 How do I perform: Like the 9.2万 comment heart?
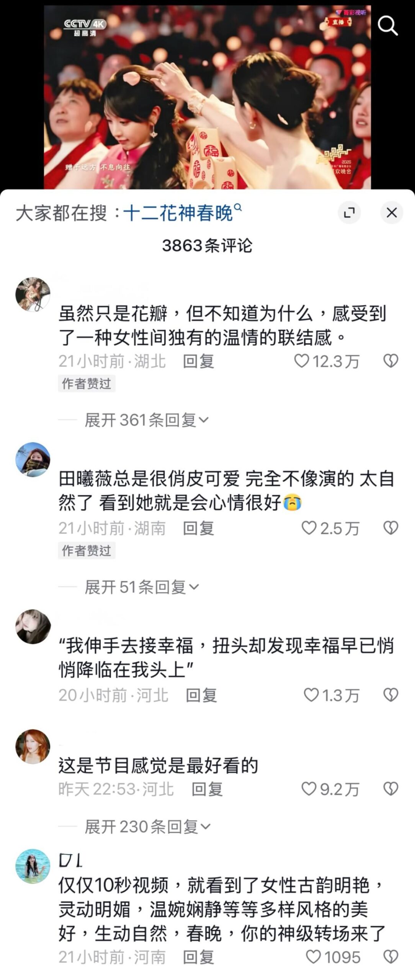coord(309,789)
